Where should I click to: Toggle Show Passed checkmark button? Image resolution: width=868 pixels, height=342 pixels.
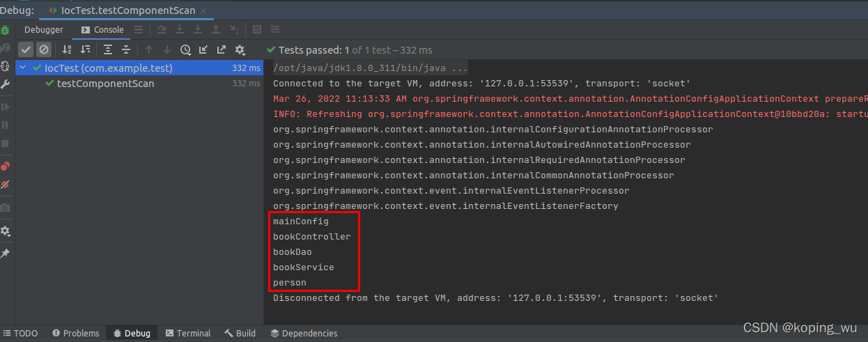pos(26,49)
